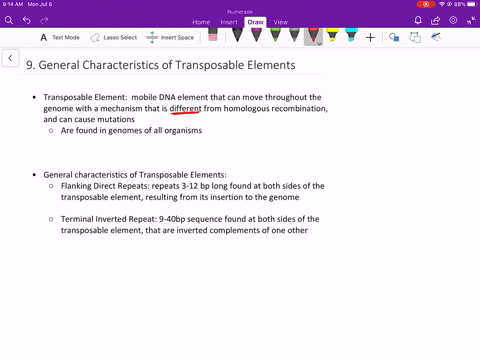Open the ink to text conversion tool
The height and width of the screenshot is (360, 480).
[x=415, y=37]
